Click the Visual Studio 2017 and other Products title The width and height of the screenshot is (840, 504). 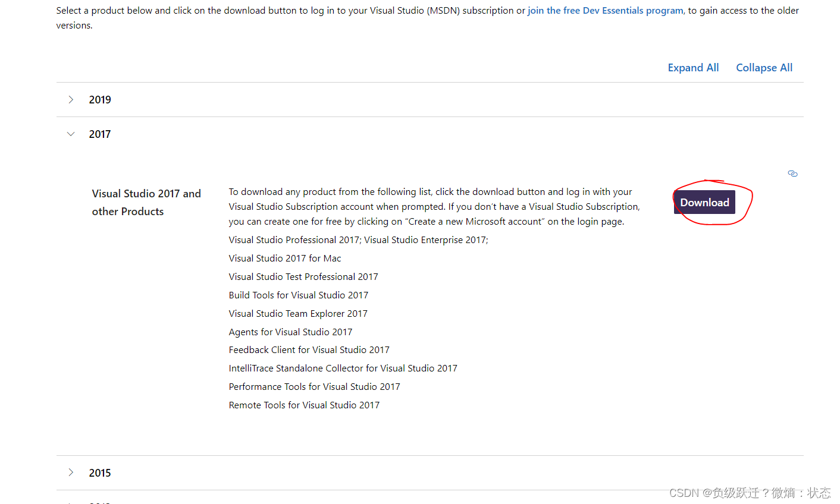tap(146, 203)
